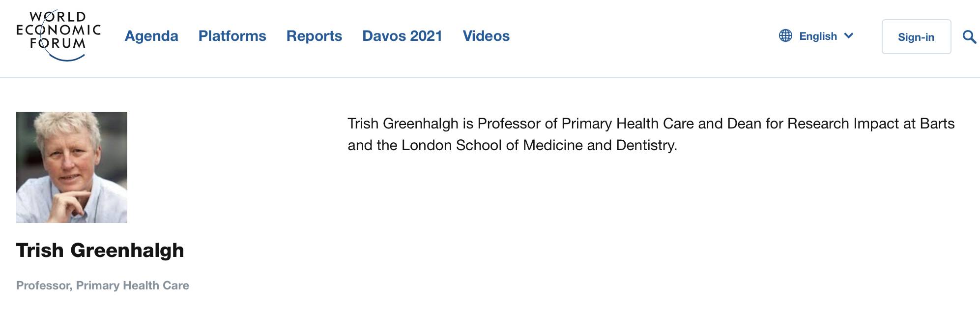Click the 'London School of Medicine' text line
This screenshot has height=316, width=980.
tap(513, 145)
